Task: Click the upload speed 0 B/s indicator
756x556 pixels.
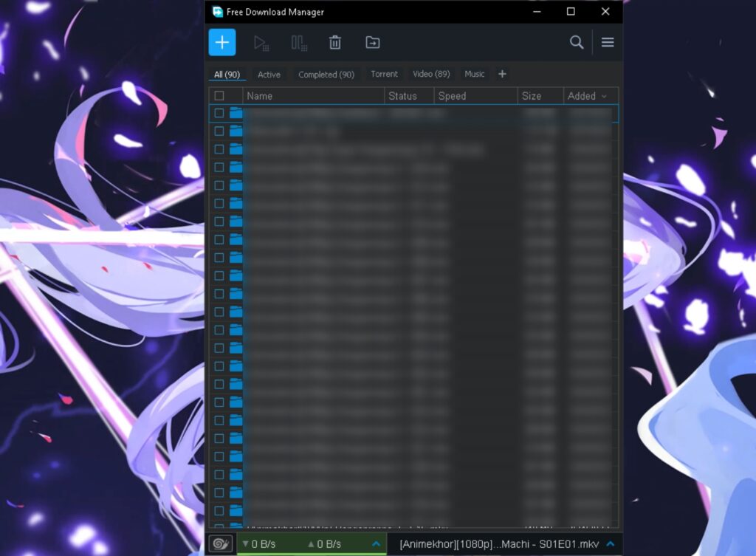Action: click(325, 544)
